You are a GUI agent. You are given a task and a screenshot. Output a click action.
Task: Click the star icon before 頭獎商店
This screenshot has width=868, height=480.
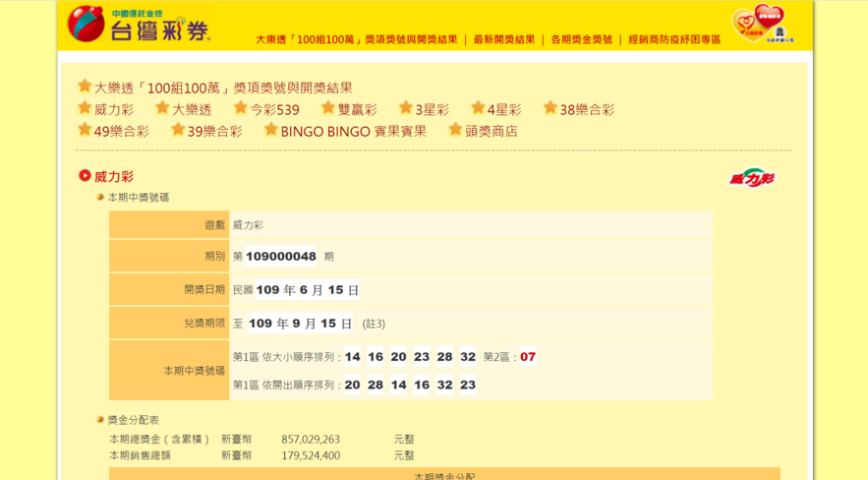455,130
